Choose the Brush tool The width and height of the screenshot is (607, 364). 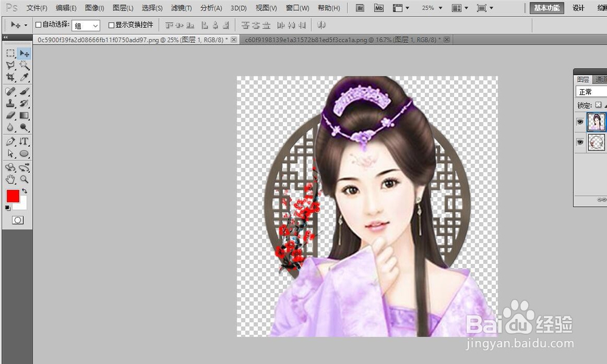pyautogui.click(x=24, y=91)
